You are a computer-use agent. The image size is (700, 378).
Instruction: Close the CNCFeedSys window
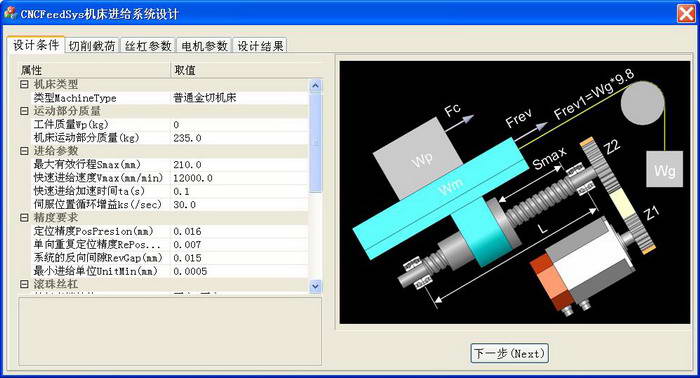(686, 13)
